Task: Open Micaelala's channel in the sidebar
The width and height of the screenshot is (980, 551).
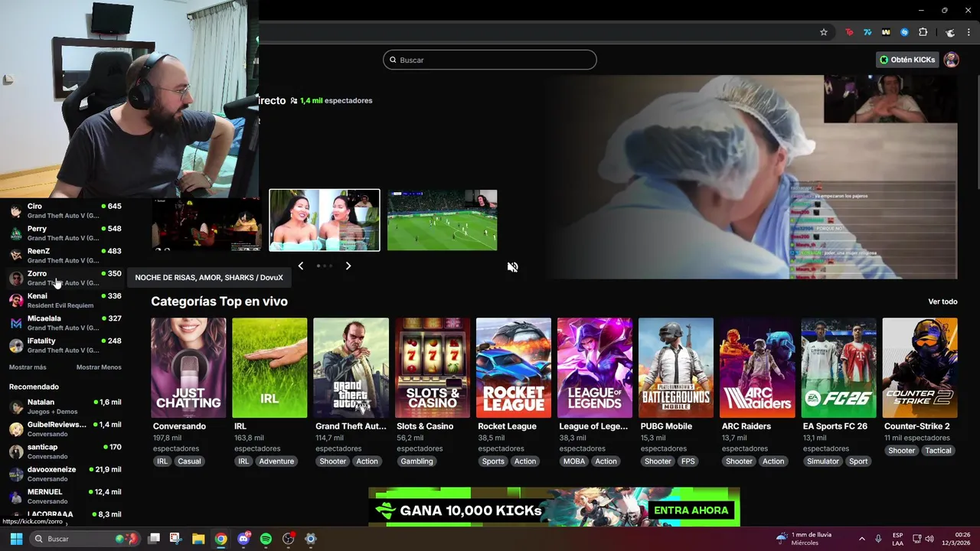Action: (x=65, y=323)
